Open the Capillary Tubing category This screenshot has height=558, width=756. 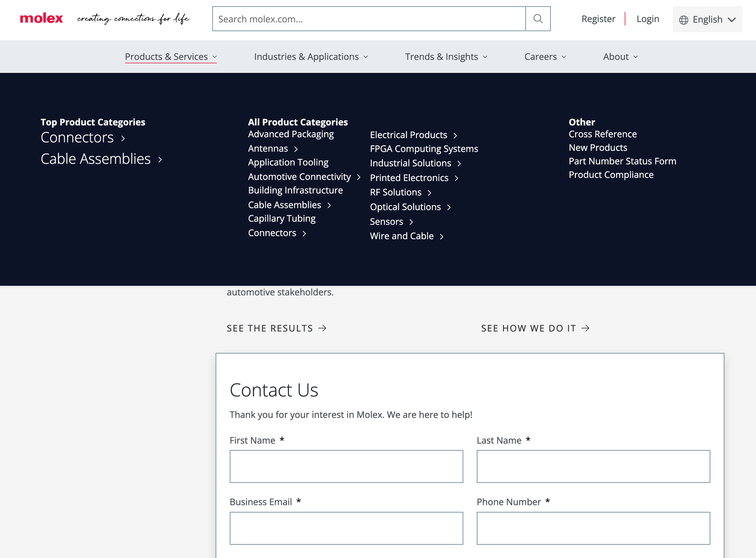[x=282, y=219]
